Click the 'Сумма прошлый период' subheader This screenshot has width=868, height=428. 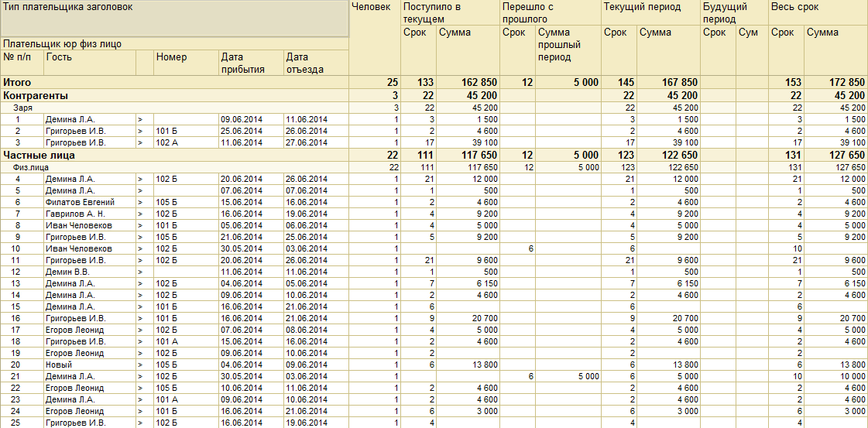568,50
